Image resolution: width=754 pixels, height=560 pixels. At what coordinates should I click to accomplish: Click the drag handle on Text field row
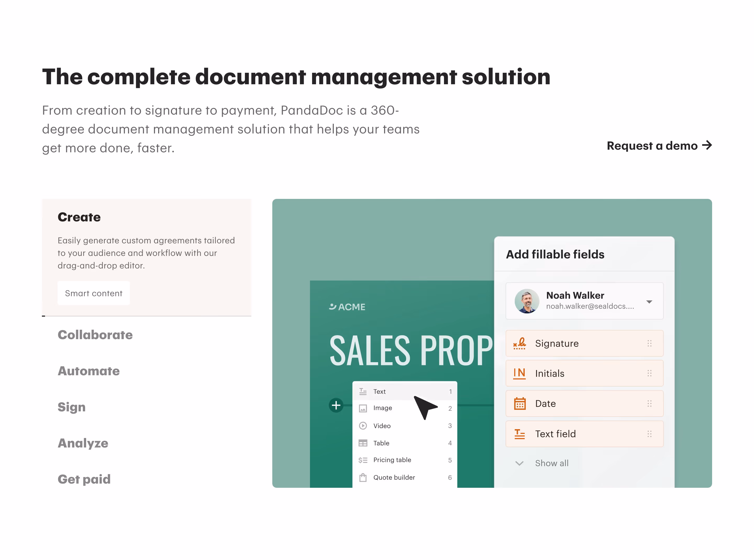[x=649, y=434]
